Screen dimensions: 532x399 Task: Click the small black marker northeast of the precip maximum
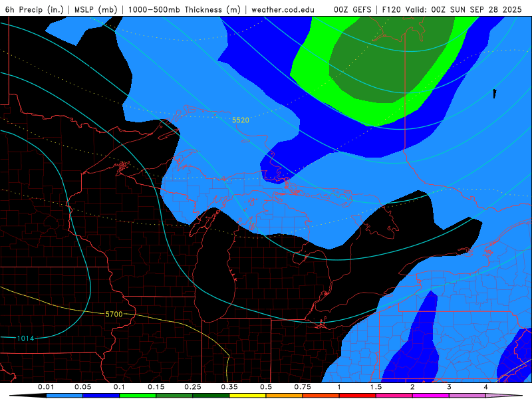(x=495, y=94)
